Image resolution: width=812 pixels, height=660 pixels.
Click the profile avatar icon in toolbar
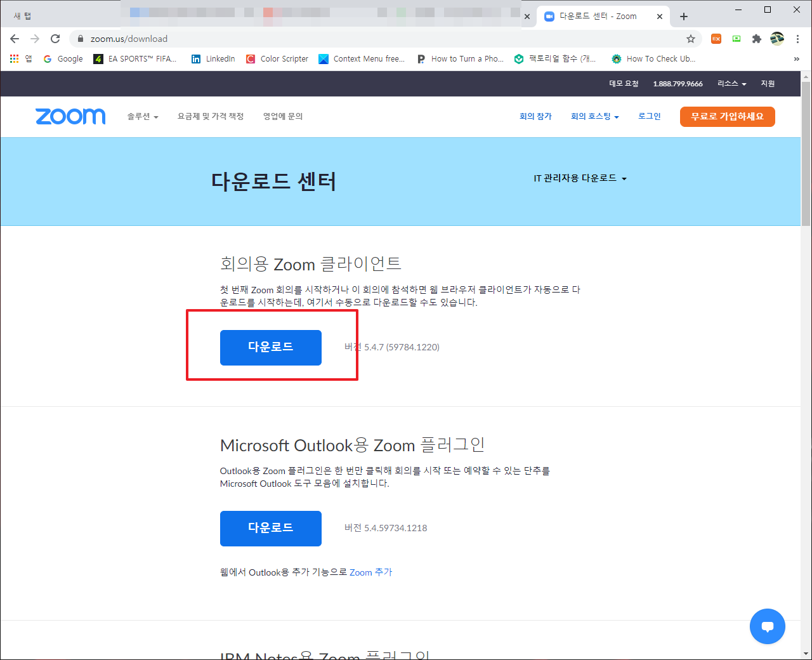pos(777,39)
